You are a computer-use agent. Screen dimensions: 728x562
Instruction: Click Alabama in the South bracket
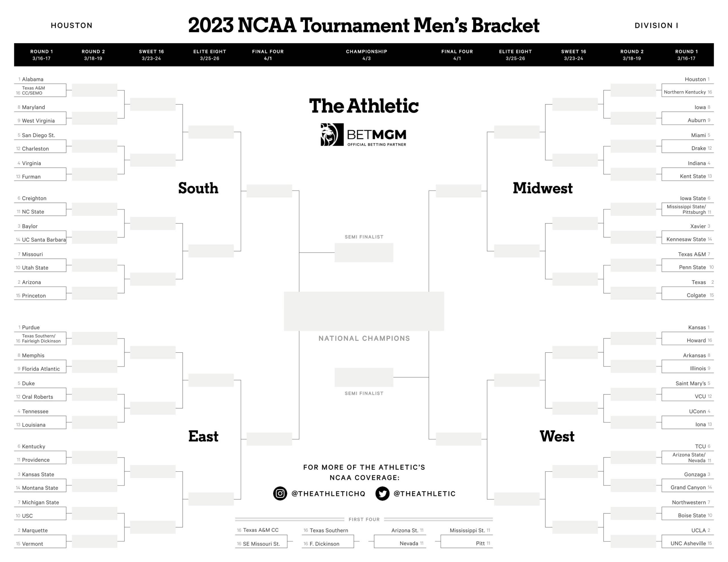(x=33, y=79)
